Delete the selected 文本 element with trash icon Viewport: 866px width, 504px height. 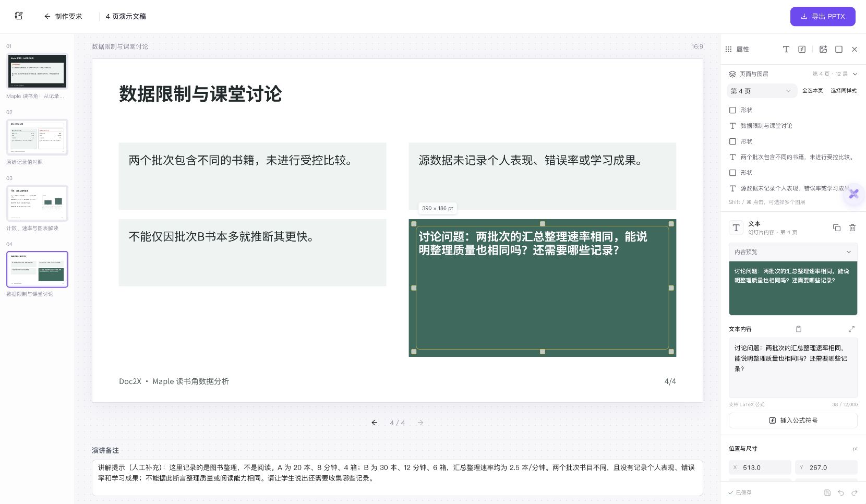click(852, 227)
